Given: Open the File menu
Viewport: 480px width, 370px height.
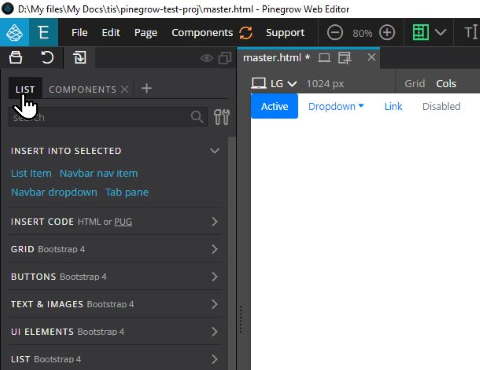Looking at the screenshot, I should pyautogui.click(x=79, y=33).
